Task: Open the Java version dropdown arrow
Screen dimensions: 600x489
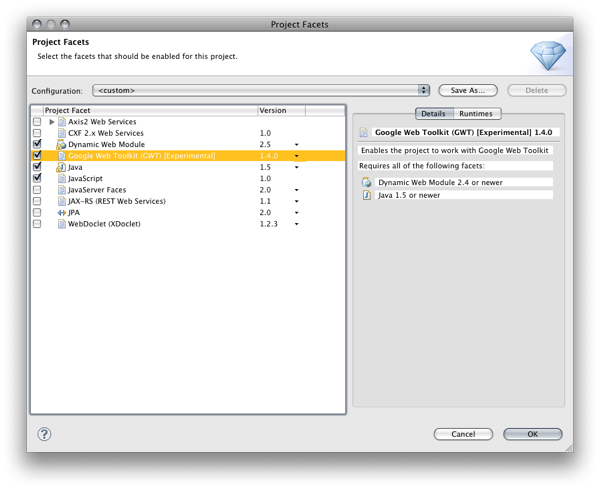Action: (297, 167)
